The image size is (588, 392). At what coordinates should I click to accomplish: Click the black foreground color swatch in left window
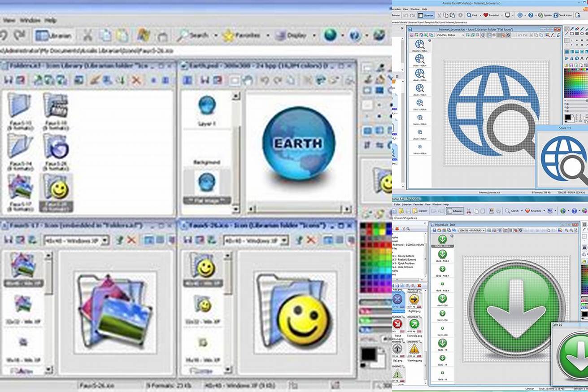368,354
